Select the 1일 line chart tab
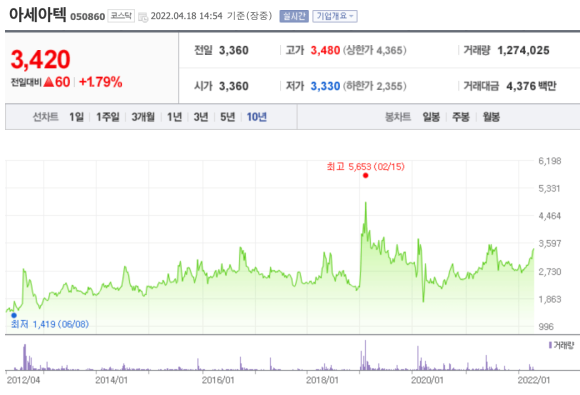The width and height of the screenshot is (580, 395). [77, 117]
